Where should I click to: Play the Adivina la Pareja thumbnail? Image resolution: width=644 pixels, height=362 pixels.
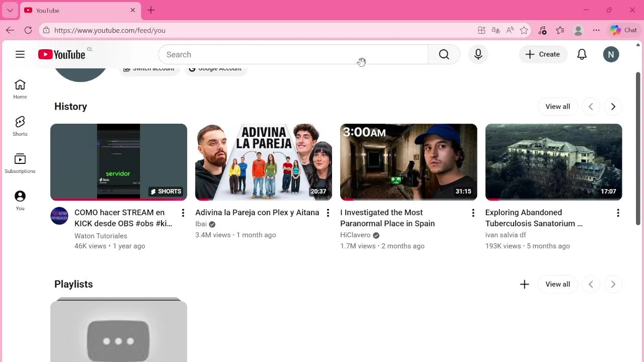point(264,162)
